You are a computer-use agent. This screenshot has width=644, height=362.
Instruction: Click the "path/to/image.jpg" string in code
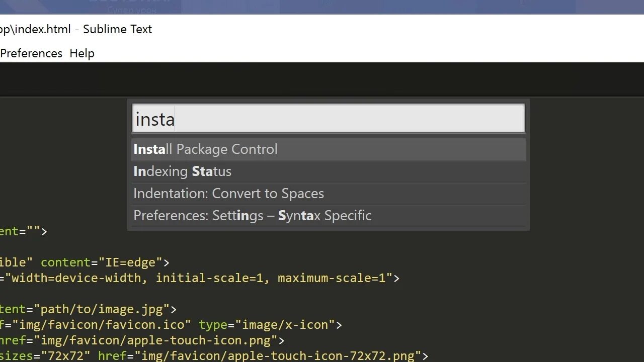(102, 309)
